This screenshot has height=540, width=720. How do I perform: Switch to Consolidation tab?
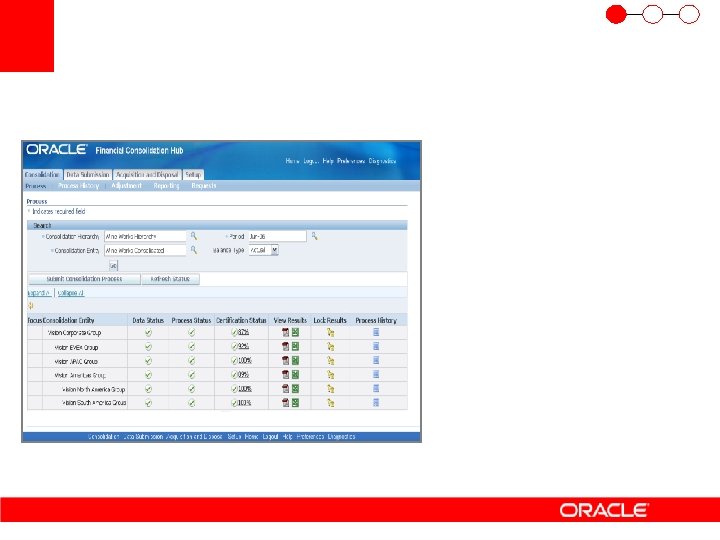pos(42,174)
